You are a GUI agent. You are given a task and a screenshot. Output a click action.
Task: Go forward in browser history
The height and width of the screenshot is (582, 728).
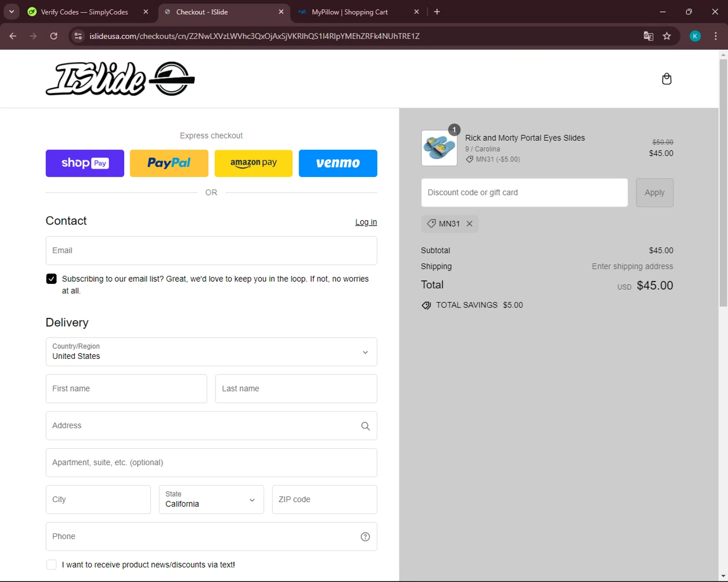click(33, 36)
